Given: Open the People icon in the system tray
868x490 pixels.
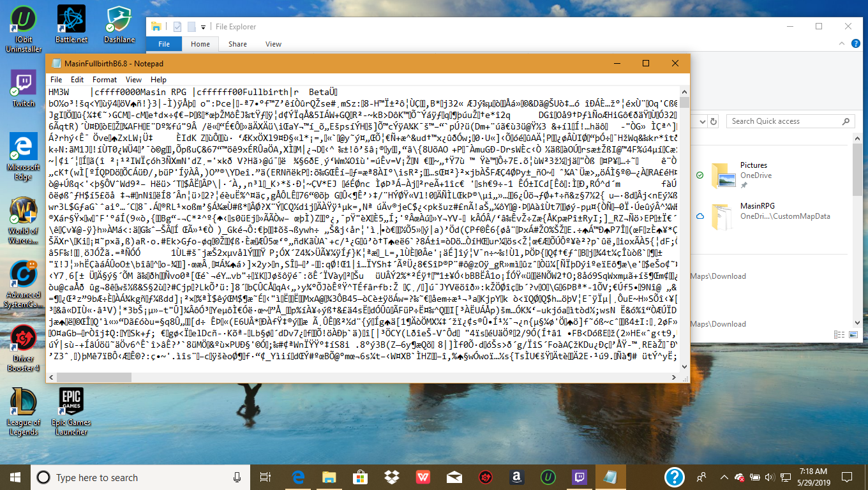Looking at the screenshot, I should tap(702, 477).
